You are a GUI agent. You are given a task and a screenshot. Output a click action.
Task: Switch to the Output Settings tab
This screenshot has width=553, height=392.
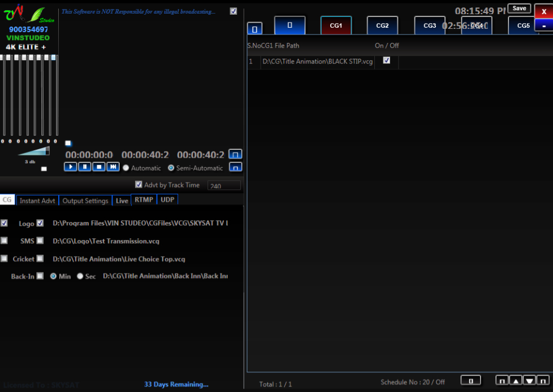85,201
